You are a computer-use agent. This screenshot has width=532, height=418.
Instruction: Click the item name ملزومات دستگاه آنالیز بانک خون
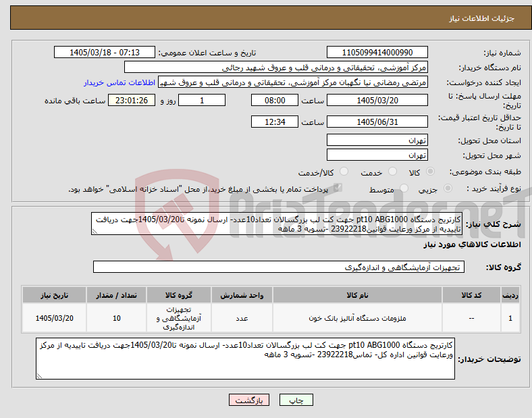pos(357,318)
